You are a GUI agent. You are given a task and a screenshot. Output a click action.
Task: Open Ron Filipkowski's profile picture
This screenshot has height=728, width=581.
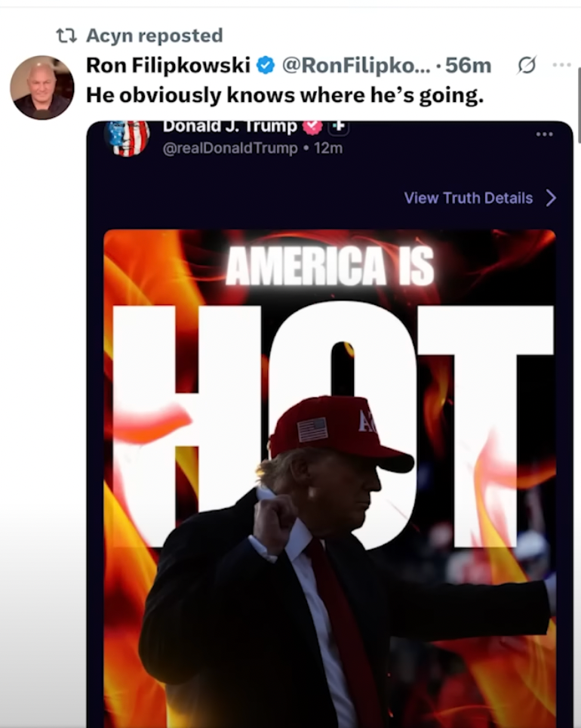(42, 88)
